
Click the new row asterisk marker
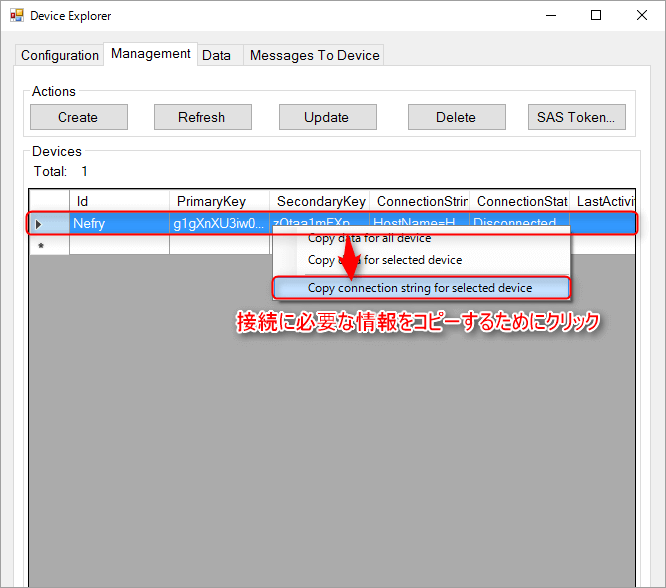point(41,246)
